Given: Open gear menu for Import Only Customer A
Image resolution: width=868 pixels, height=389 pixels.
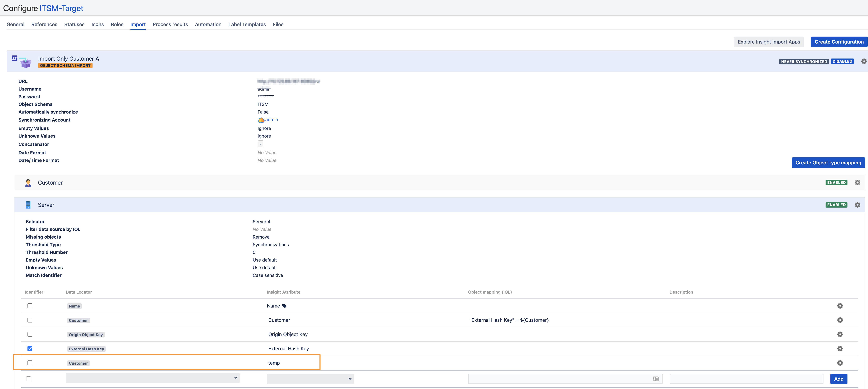Looking at the screenshot, I should pyautogui.click(x=864, y=61).
